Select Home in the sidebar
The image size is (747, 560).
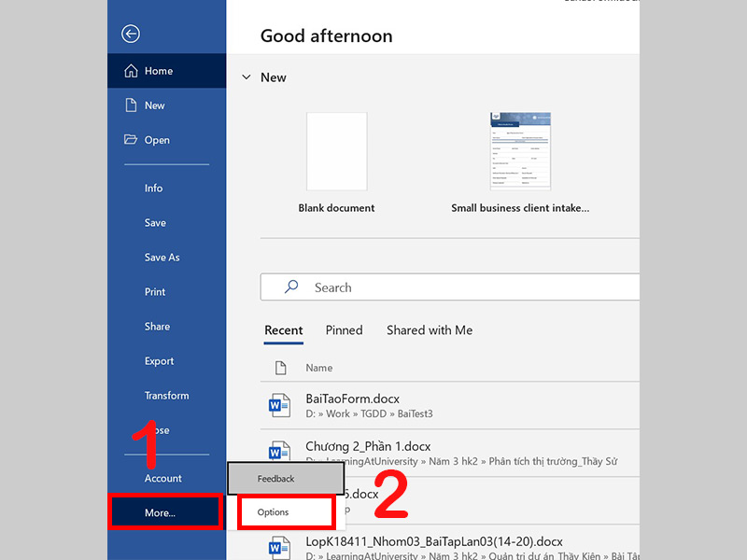(167, 71)
